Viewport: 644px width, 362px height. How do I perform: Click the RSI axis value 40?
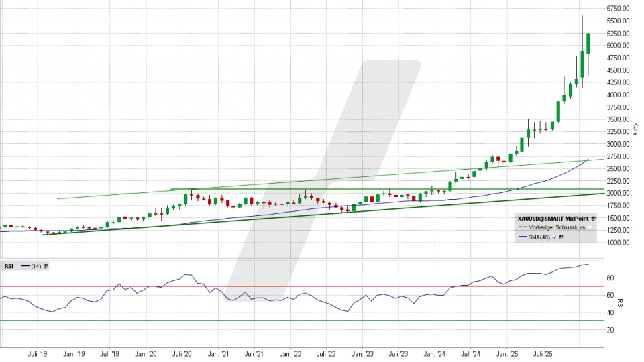click(x=610, y=313)
